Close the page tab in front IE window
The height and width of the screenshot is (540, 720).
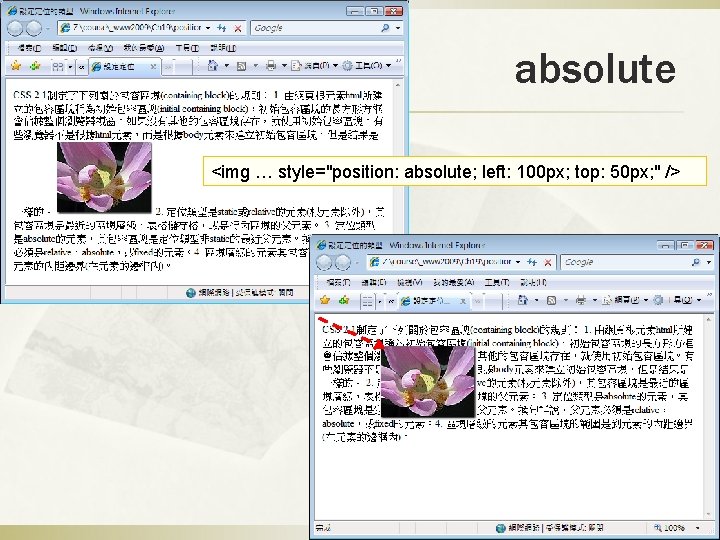pyautogui.click(x=463, y=301)
